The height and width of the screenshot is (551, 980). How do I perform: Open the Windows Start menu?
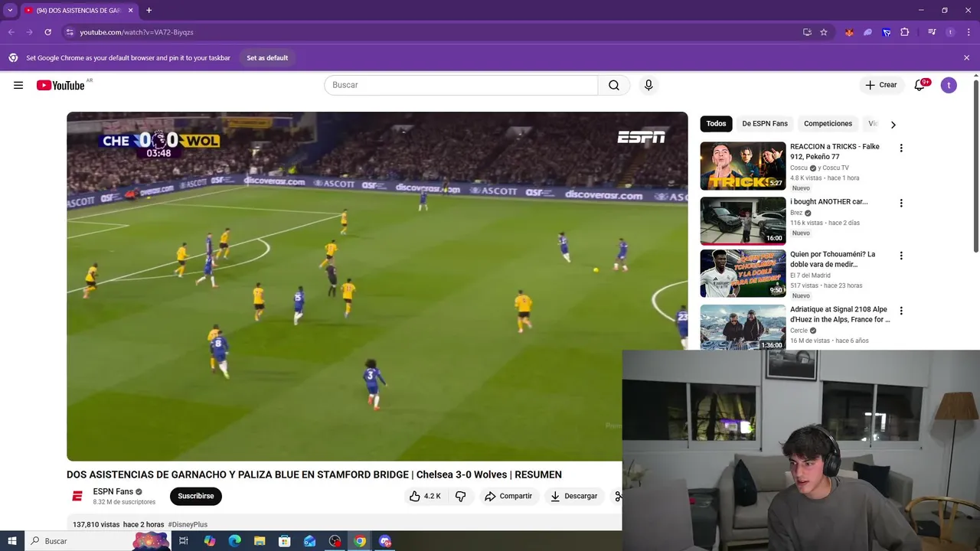tap(12, 541)
